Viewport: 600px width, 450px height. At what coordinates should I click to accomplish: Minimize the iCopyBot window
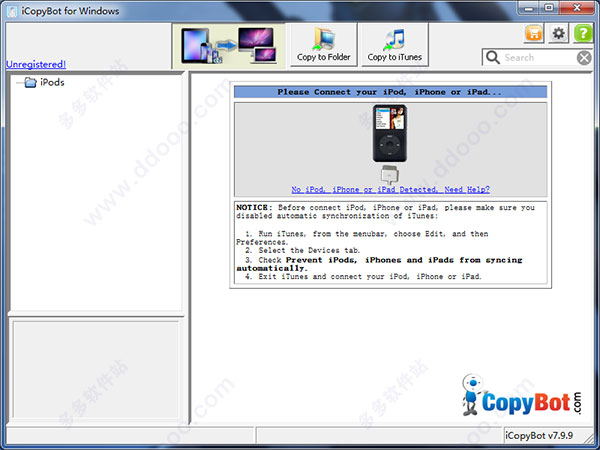[529, 8]
